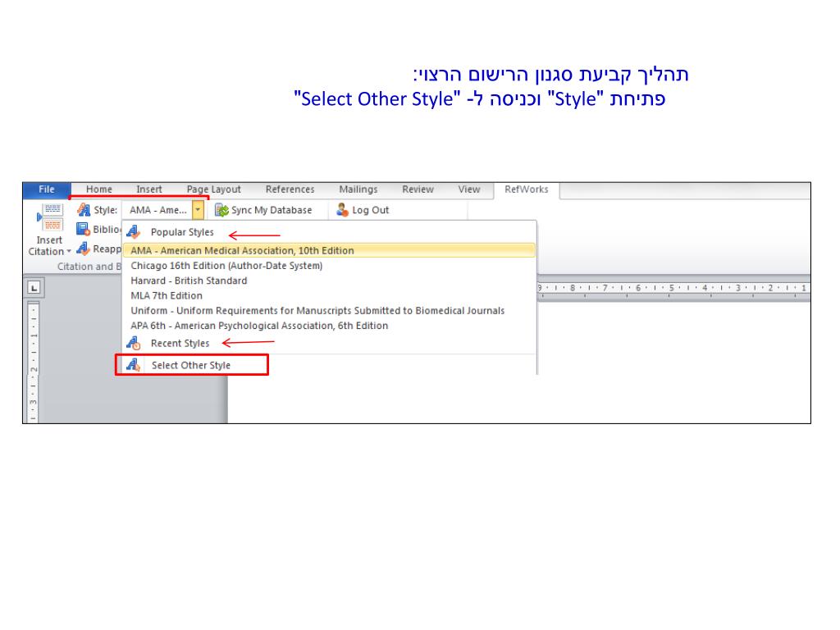
Task: Click the horizontal ruler
Action: (673, 288)
